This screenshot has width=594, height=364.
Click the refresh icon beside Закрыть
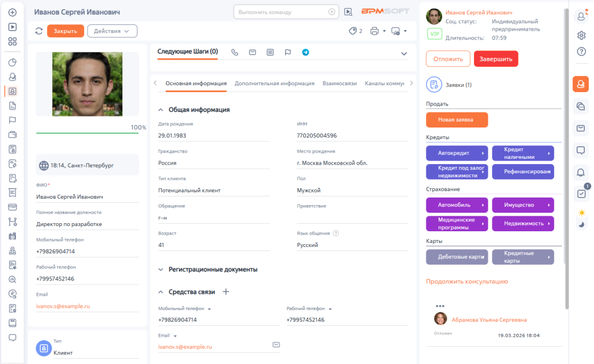tap(39, 31)
